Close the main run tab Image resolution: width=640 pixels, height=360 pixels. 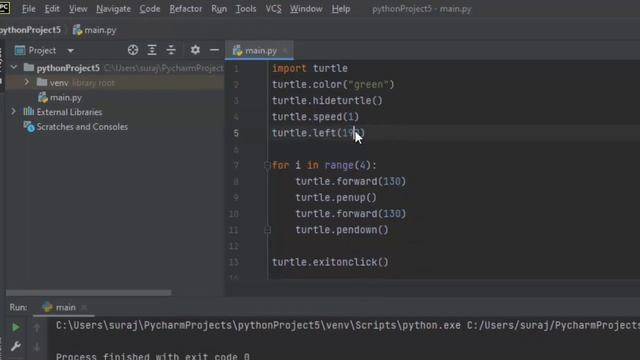[x=84, y=307]
